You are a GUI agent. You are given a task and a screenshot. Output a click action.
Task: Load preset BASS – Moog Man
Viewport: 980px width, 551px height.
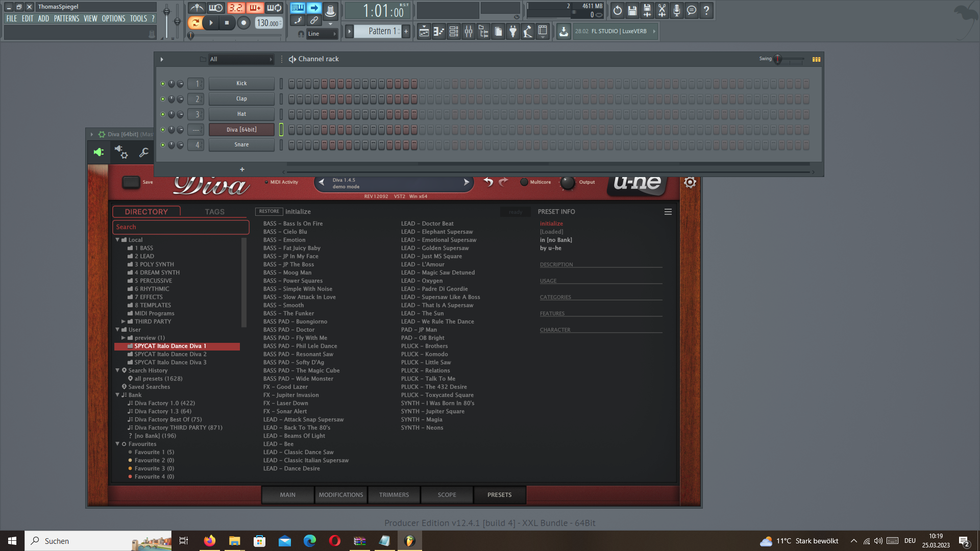point(287,272)
